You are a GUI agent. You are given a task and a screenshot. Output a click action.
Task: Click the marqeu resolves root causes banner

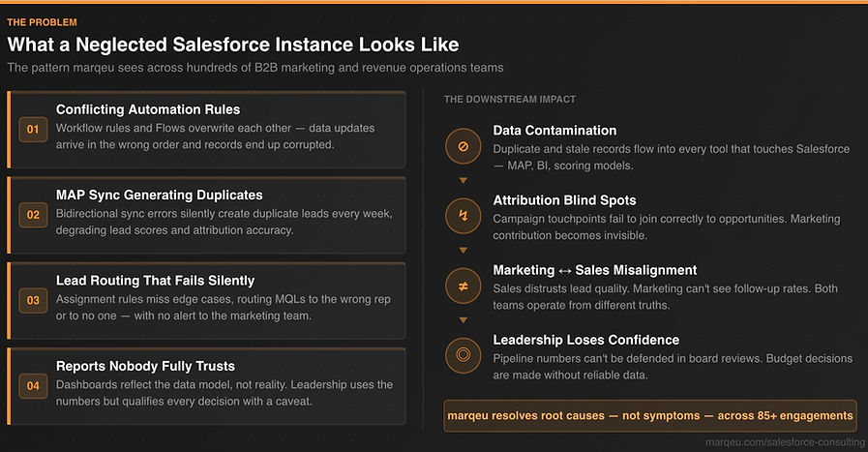[x=650, y=415]
